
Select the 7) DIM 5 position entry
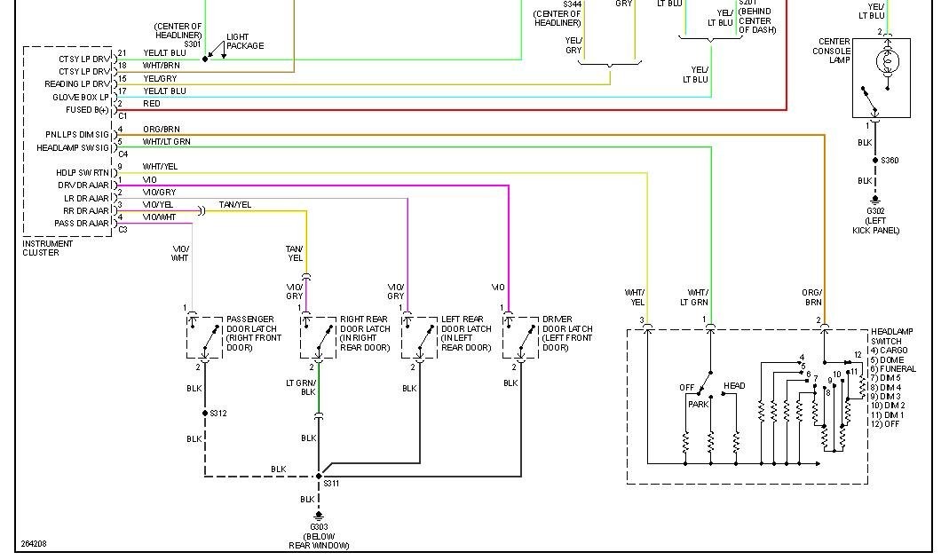[885, 378]
